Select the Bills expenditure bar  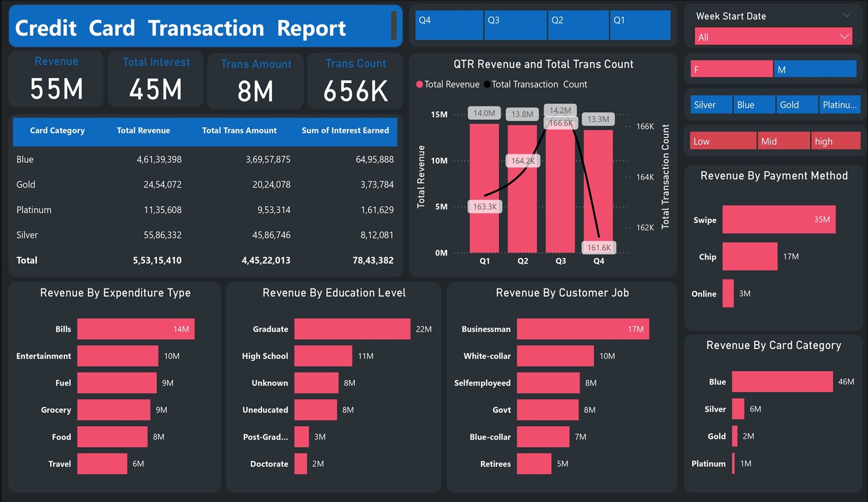[x=136, y=329]
